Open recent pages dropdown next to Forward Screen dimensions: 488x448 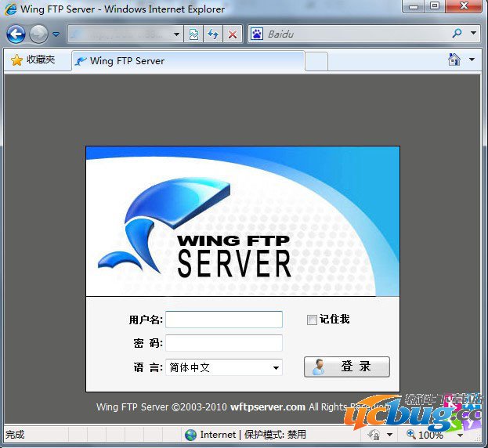[56, 34]
